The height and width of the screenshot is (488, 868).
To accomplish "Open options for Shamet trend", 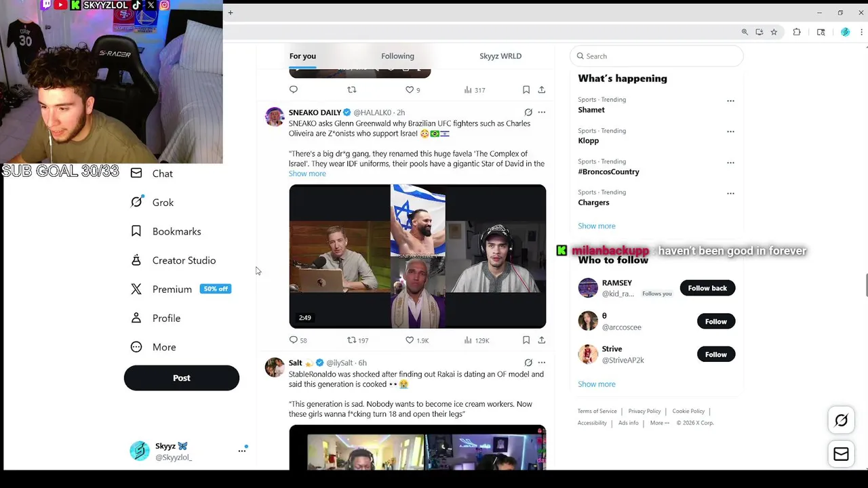I will (730, 100).
